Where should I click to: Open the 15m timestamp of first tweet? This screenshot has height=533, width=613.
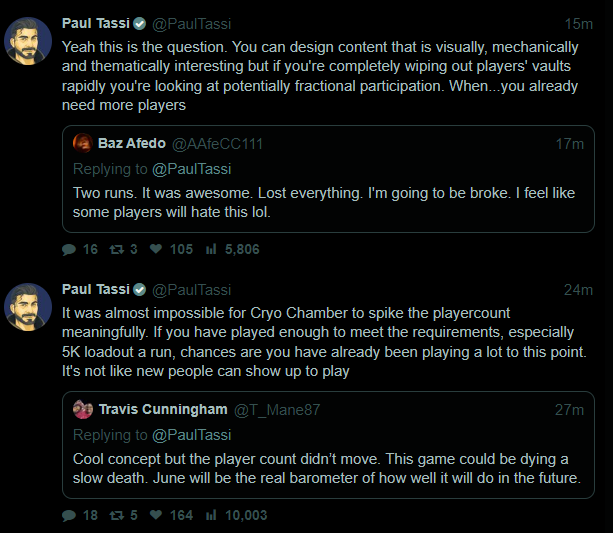pyautogui.click(x=578, y=23)
